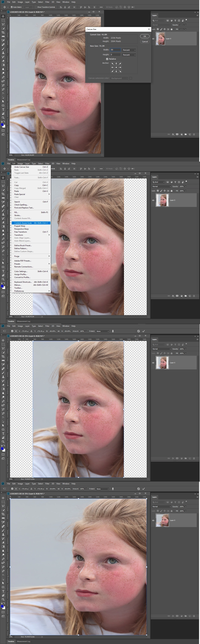Click OK in the Canvas Size dialog
Viewport: 200px width, 644px height.
[x=145, y=37]
